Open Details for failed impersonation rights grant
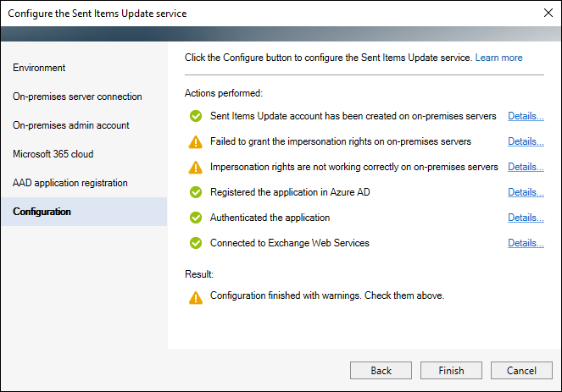 coord(526,141)
